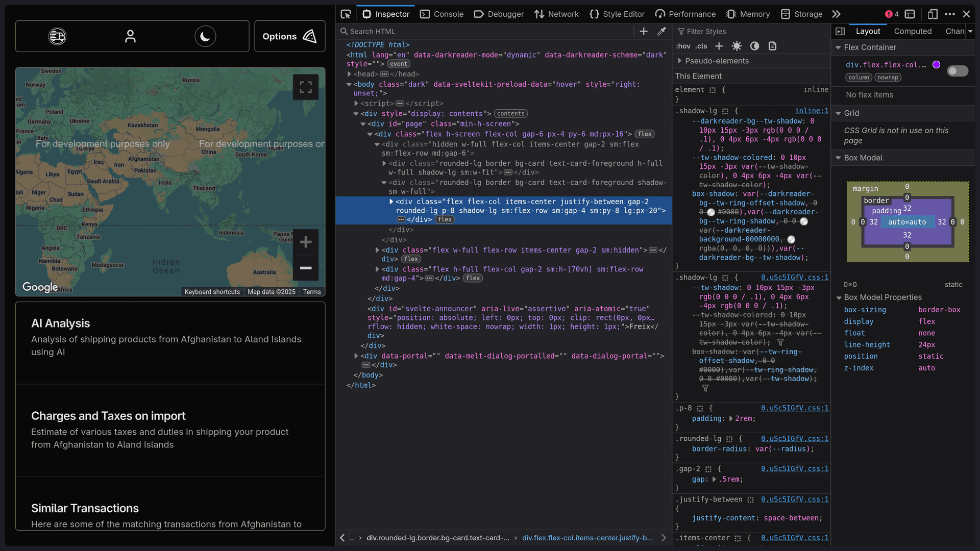Expand the padding 2rem shorthand
The height and width of the screenshot is (551, 980).
731,419
